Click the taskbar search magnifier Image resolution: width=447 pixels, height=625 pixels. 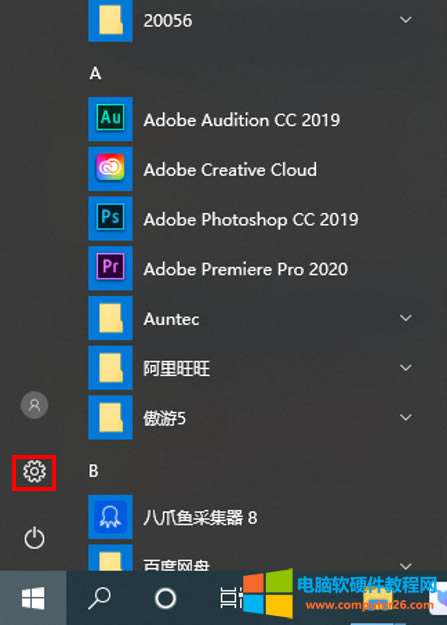click(x=99, y=598)
